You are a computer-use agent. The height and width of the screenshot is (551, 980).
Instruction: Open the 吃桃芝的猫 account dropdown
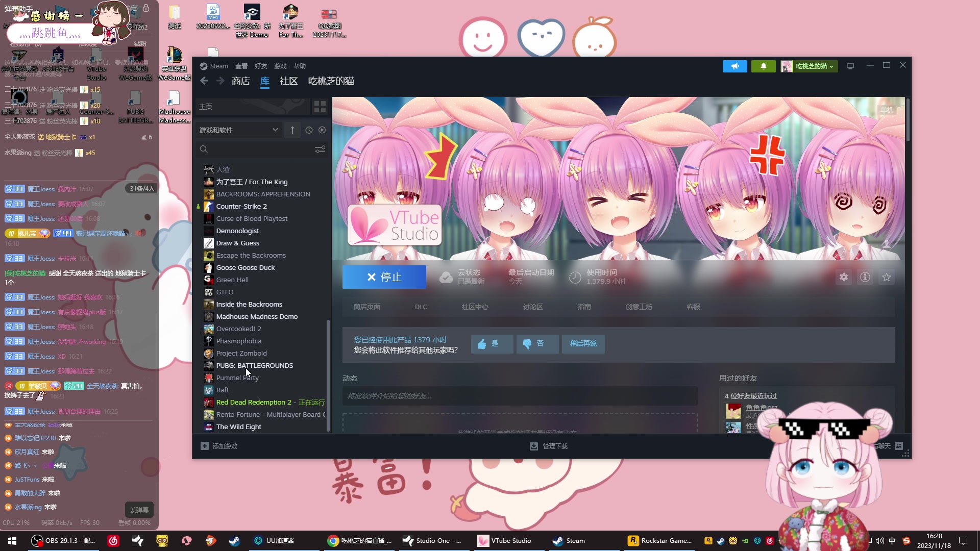tap(810, 66)
